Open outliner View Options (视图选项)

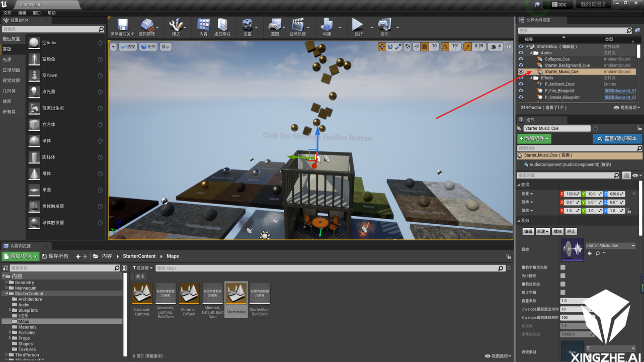(627, 108)
